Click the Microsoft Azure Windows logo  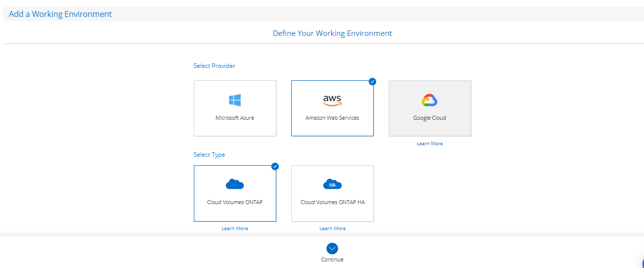[235, 100]
